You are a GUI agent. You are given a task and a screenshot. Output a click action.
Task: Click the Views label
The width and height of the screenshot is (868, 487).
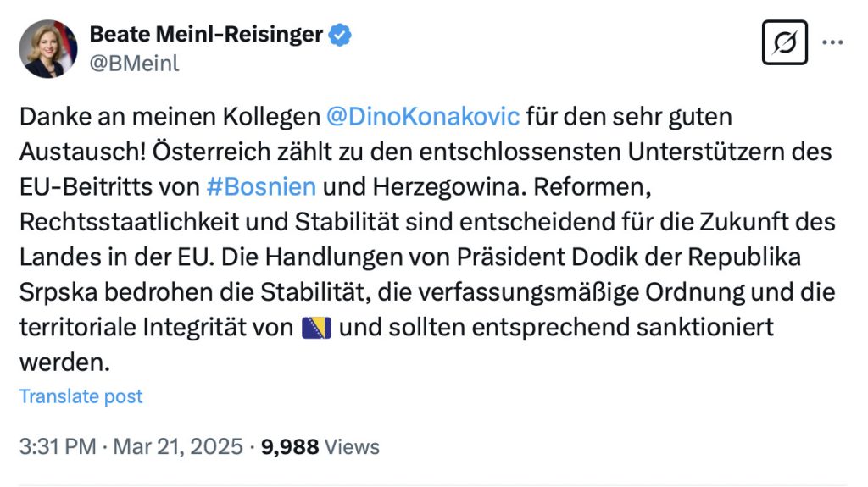pos(352,445)
